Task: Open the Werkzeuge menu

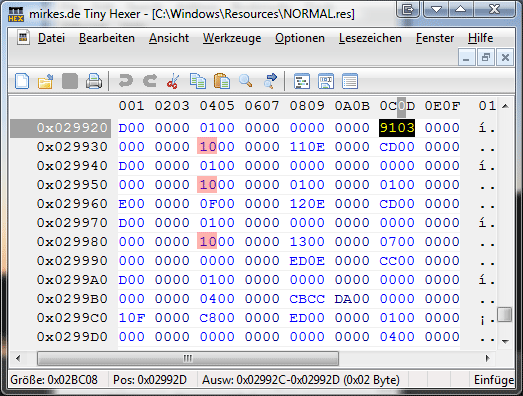Action: [x=232, y=38]
